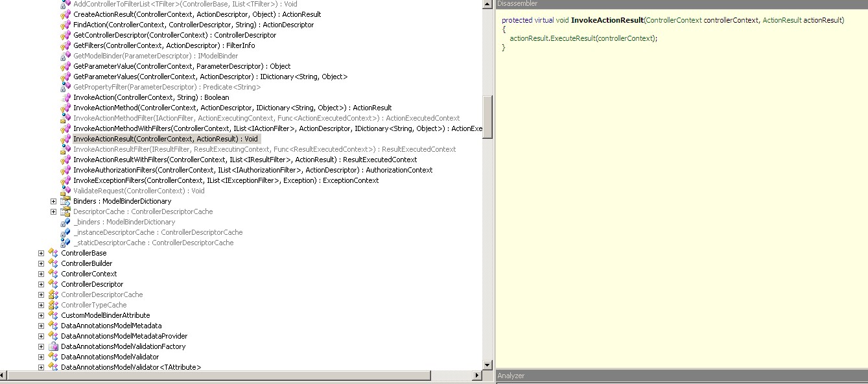Viewport: 868px width, 384px height.
Task: Click the tree vertical scrollbar down arrow
Action: [487, 365]
